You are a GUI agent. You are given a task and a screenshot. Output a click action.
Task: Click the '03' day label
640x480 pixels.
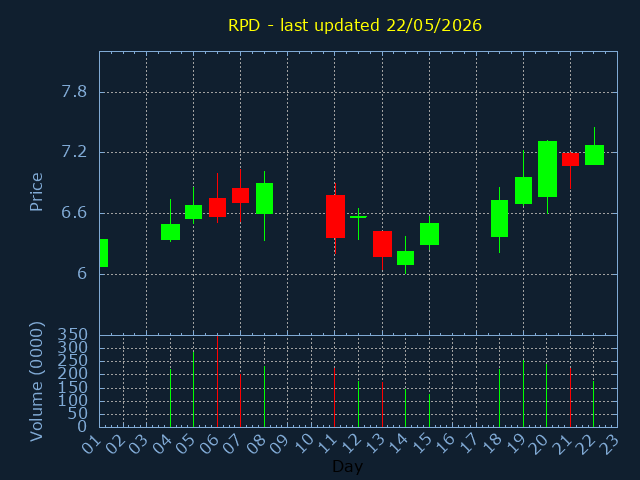(138, 444)
